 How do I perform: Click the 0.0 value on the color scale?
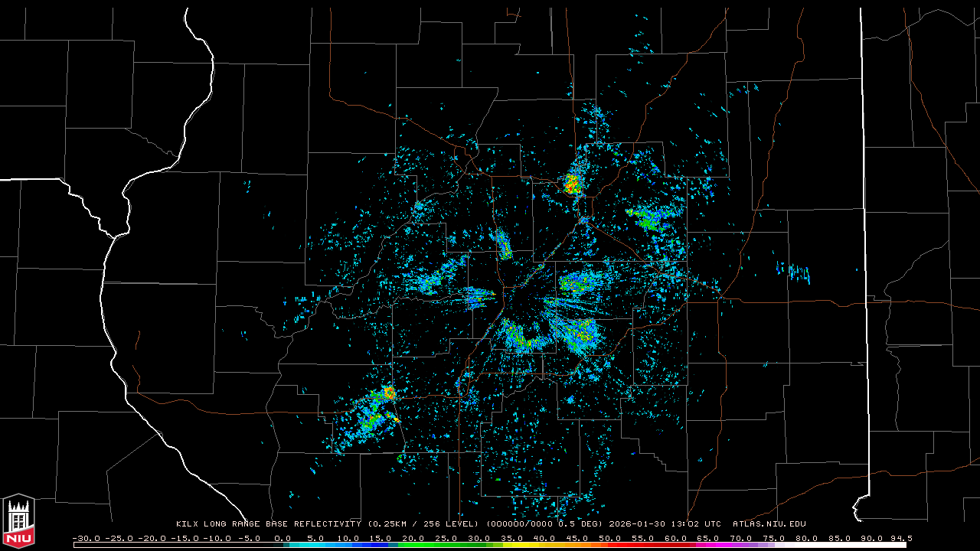point(282,538)
